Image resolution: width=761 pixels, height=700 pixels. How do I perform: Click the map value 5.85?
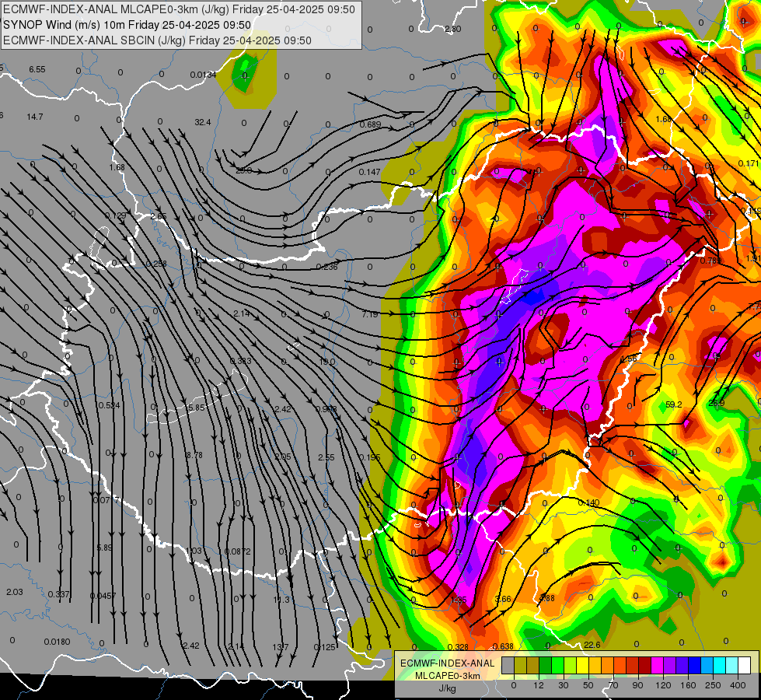(197, 408)
